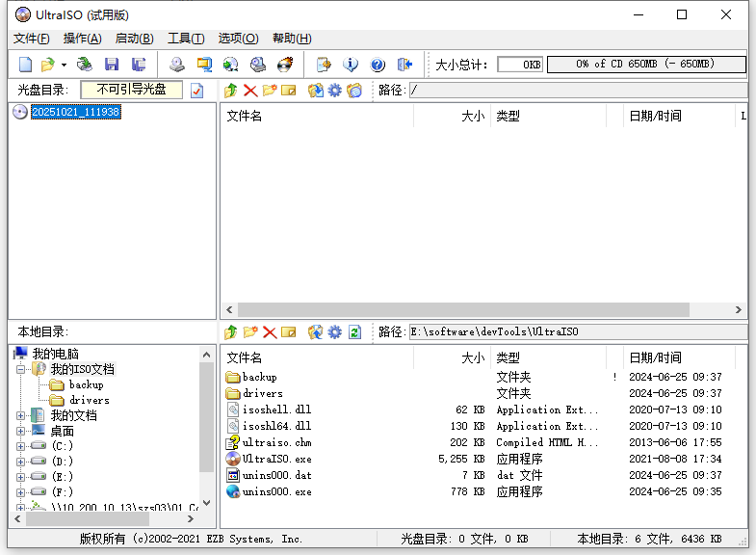Screen dimensions: 756x555
Task: Select isoshell.dll in local file list
Action: pyautogui.click(x=276, y=410)
